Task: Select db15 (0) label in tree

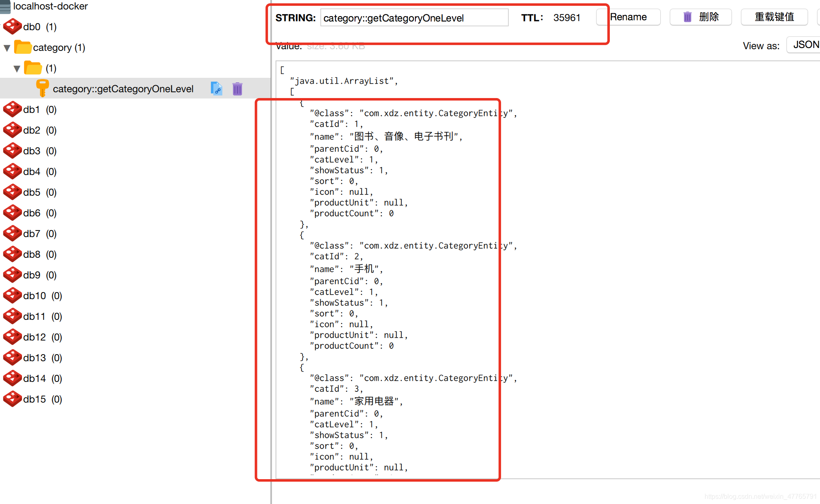Action: pyautogui.click(x=43, y=399)
